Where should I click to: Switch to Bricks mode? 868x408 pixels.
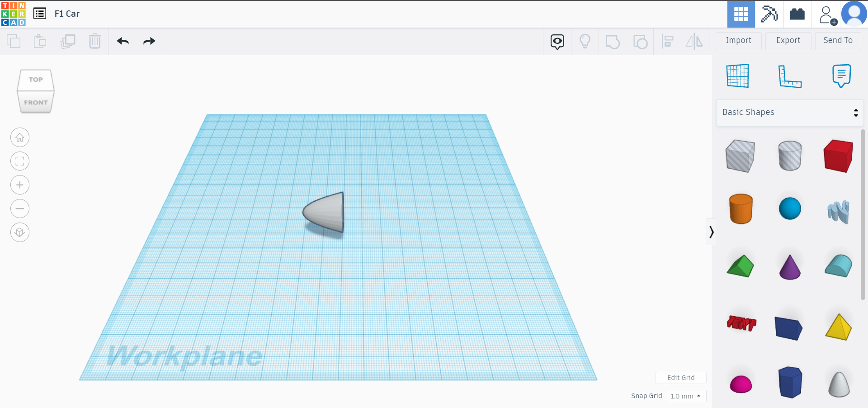pos(797,14)
